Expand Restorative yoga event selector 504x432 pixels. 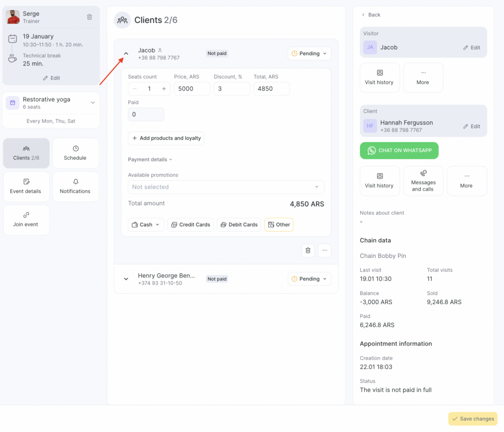[x=93, y=103]
